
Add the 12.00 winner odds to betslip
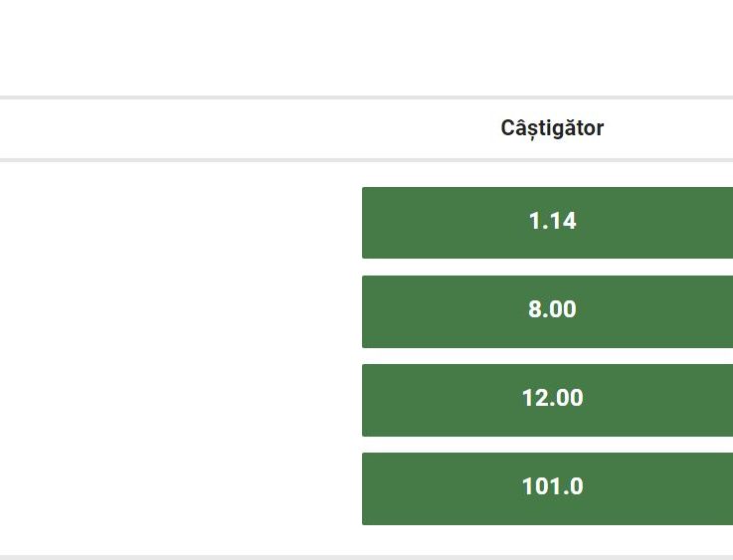pyautogui.click(x=547, y=400)
